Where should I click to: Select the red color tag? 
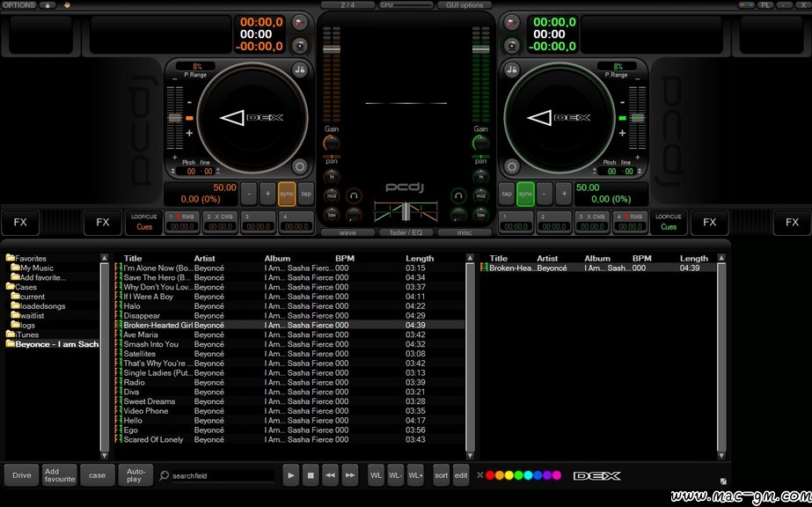(490, 475)
